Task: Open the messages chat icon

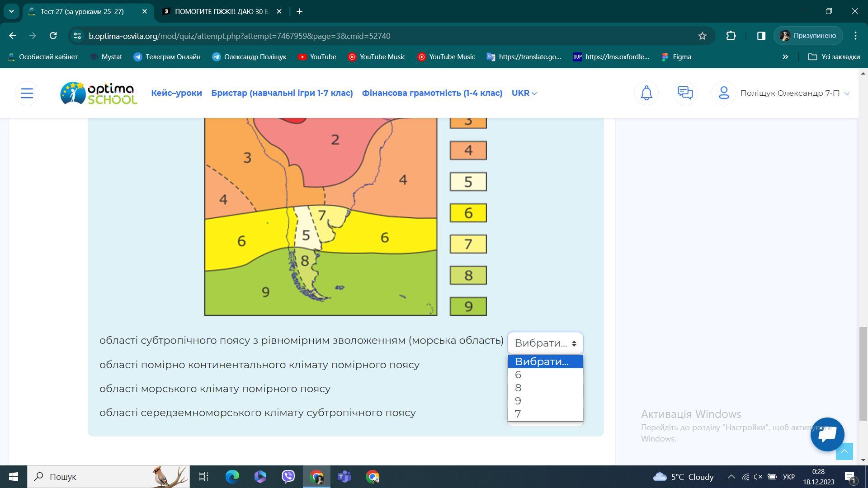Action: (685, 93)
